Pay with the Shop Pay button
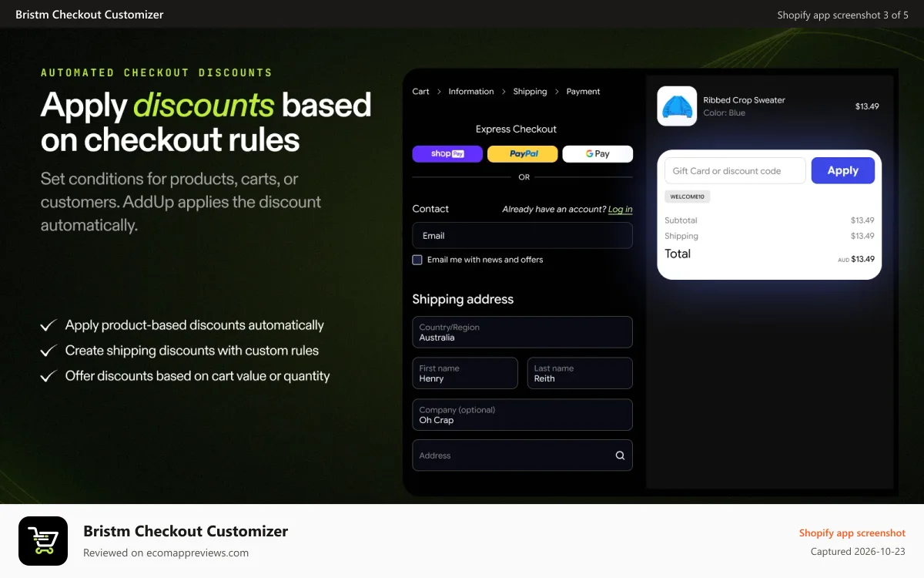This screenshot has width=924, height=578. click(x=447, y=154)
